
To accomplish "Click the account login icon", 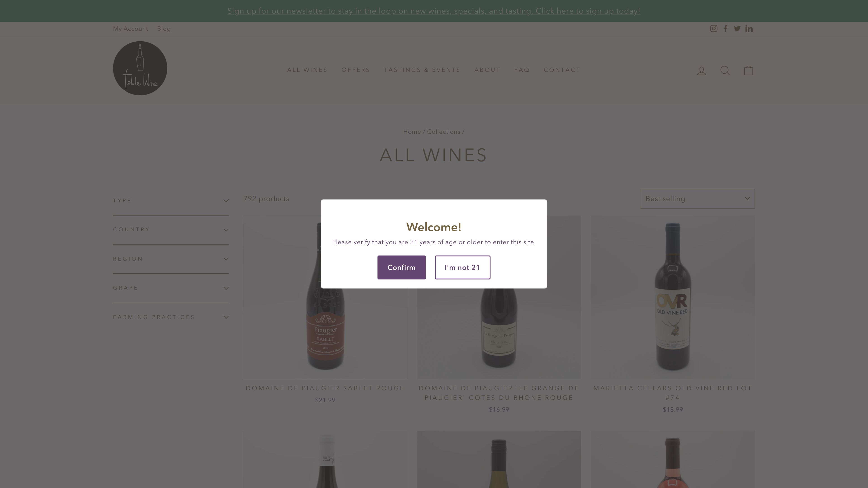I will click(x=702, y=70).
